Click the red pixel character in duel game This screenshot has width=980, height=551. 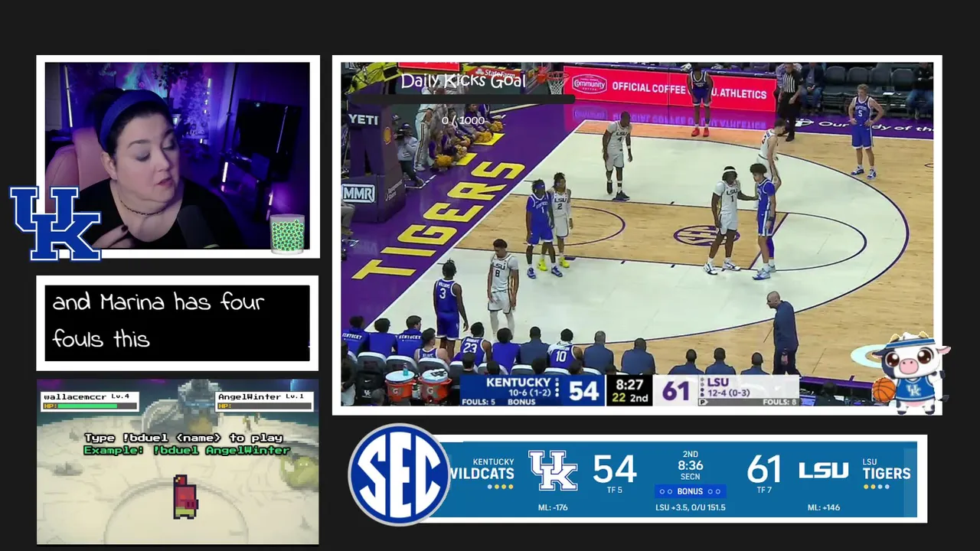(185, 495)
